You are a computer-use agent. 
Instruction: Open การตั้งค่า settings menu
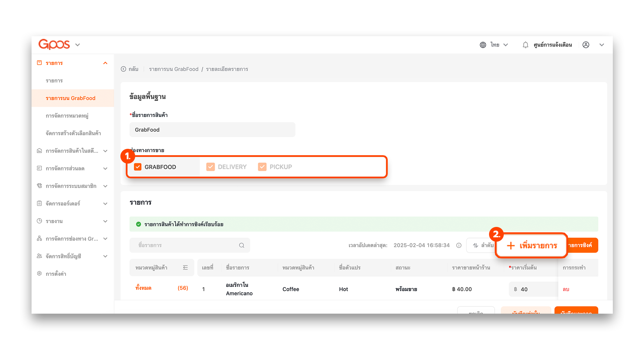point(56,274)
